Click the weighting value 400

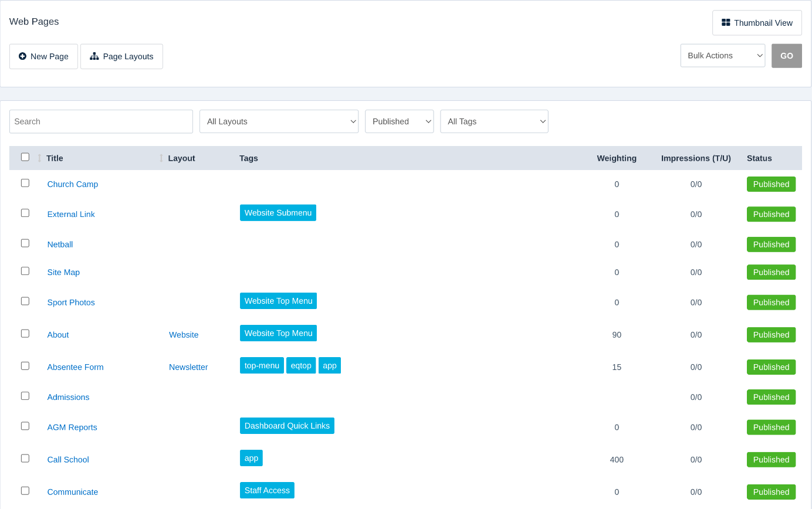click(617, 460)
